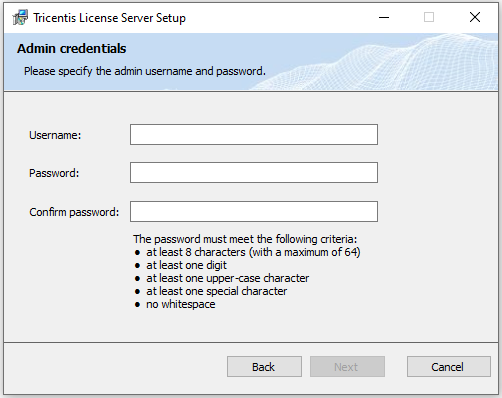Click the installer icon in title bar

click(20, 17)
